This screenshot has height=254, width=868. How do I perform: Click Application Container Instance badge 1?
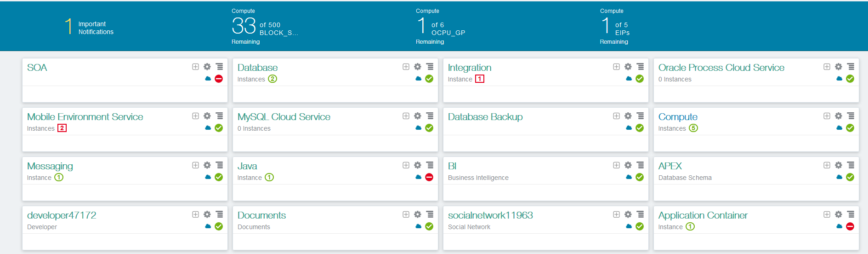pyautogui.click(x=690, y=226)
